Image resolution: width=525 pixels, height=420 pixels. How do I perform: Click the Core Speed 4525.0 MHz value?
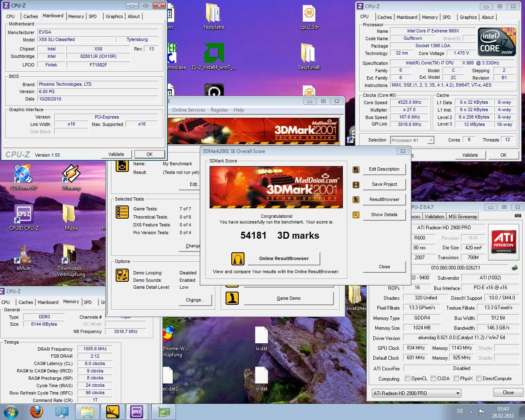pyautogui.click(x=410, y=103)
